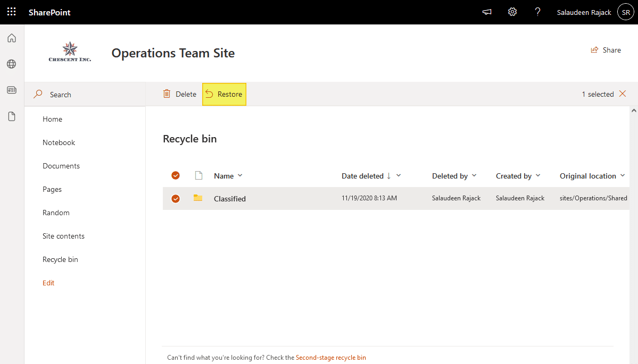Open the Classified folder via its icon
The height and width of the screenshot is (364, 638).
tap(197, 198)
